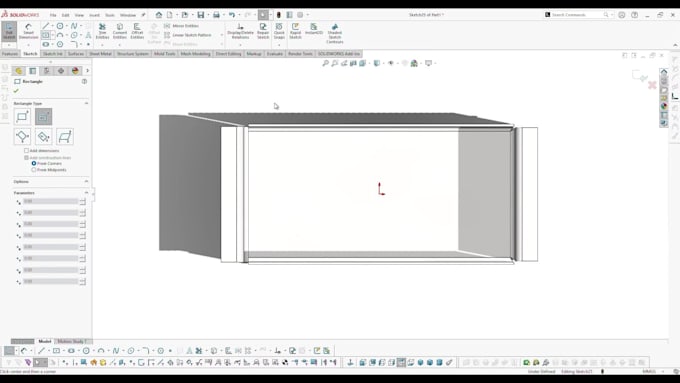This screenshot has width=680, height=383.
Task: Switch to the Motion Study 1 bottom tab
Action: [72, 341]
